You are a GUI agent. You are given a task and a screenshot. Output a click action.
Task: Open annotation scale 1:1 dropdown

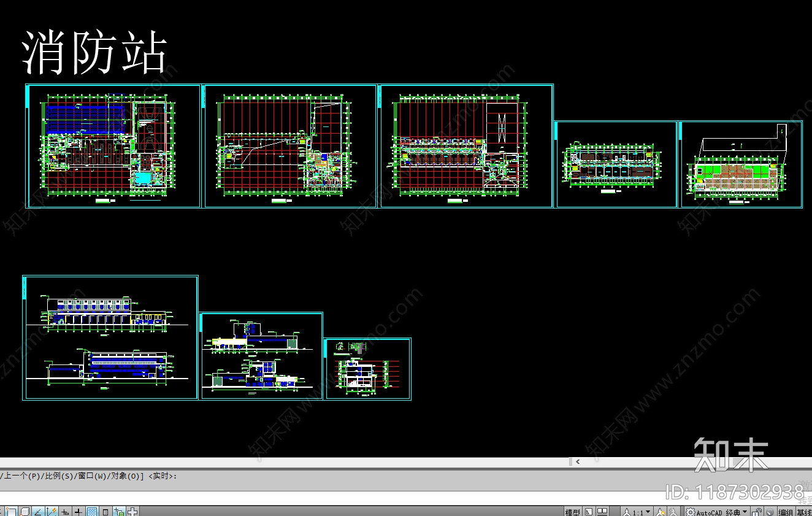pyautogui.click(x=637, y=512)
